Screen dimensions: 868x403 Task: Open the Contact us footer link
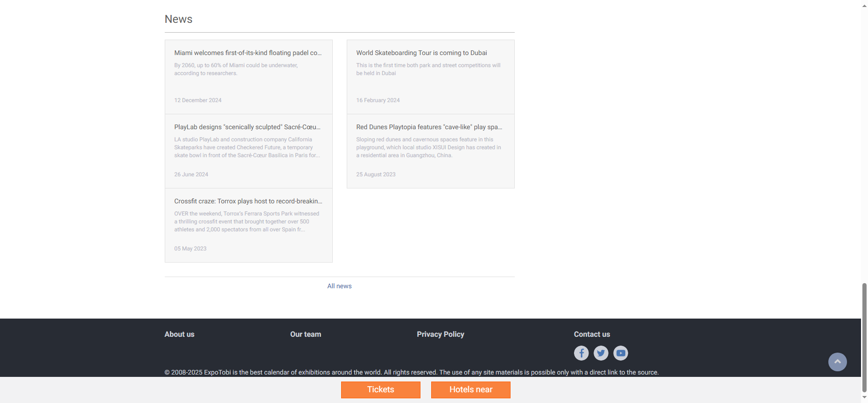tap(592, 334)
